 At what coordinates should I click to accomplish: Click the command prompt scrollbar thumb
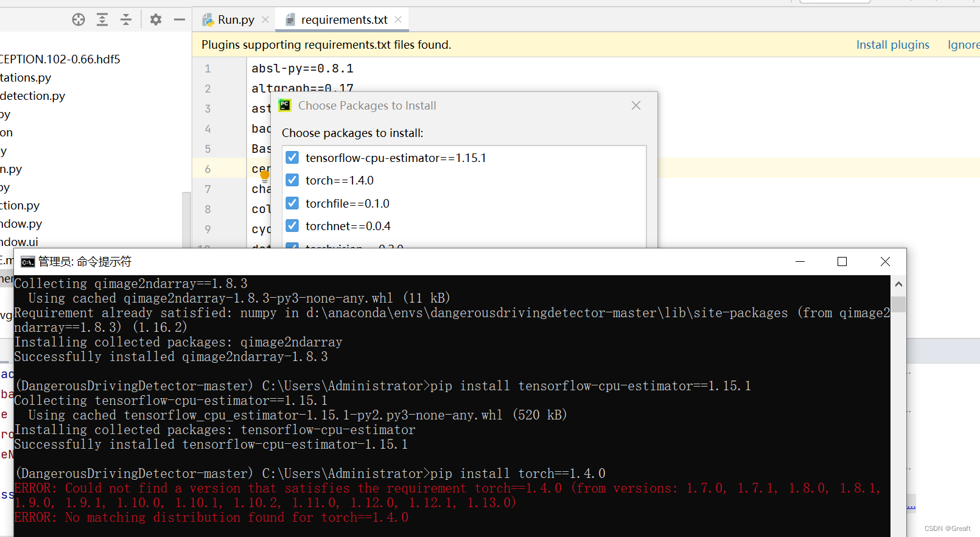[898, 304]
